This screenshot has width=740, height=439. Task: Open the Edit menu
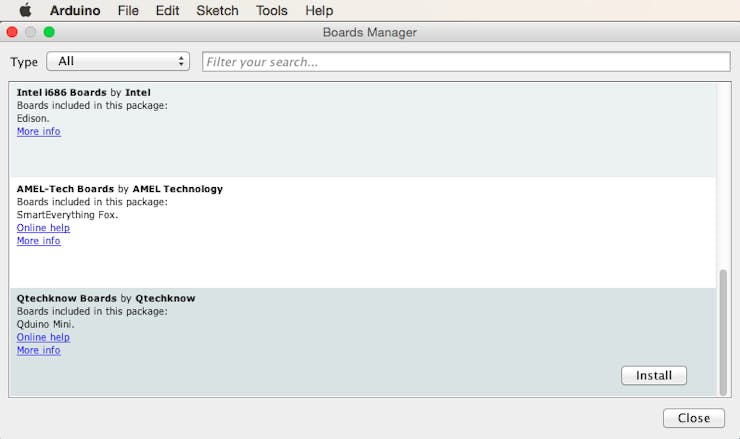click(x=167, y=10)
